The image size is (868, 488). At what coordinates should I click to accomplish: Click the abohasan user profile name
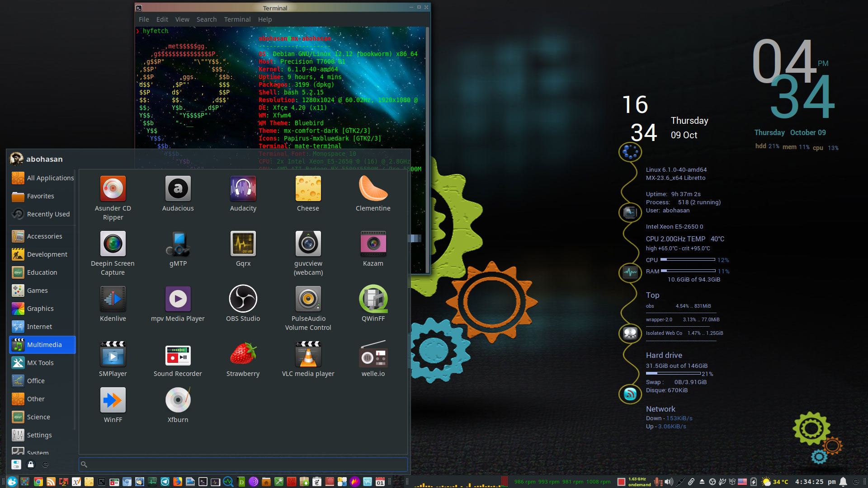click(x=44, y=159)
